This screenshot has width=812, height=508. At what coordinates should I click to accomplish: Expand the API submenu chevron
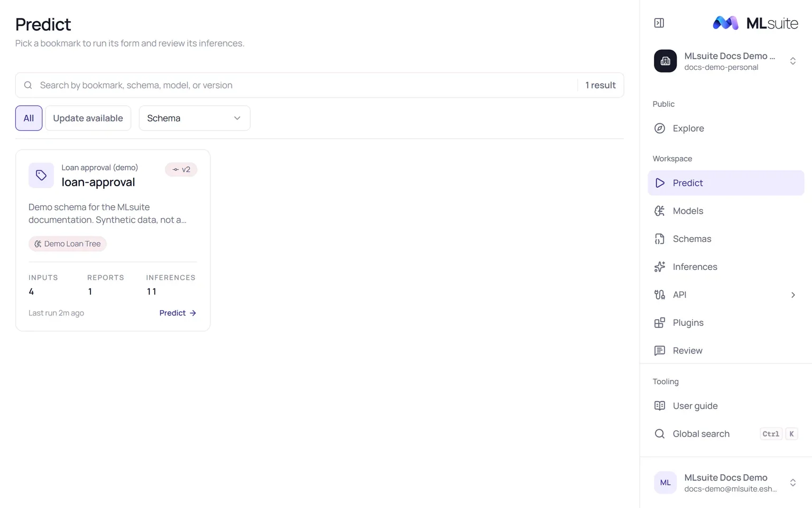click(793, 295)
